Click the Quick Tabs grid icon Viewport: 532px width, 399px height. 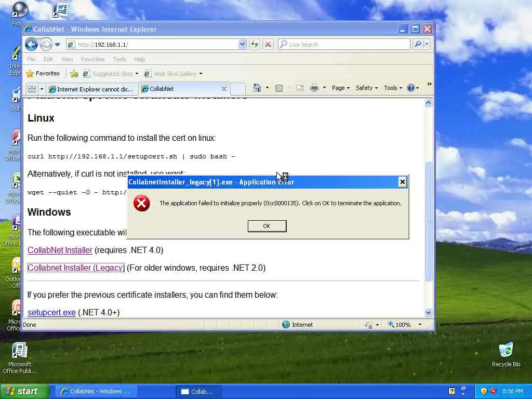[32, 89]
